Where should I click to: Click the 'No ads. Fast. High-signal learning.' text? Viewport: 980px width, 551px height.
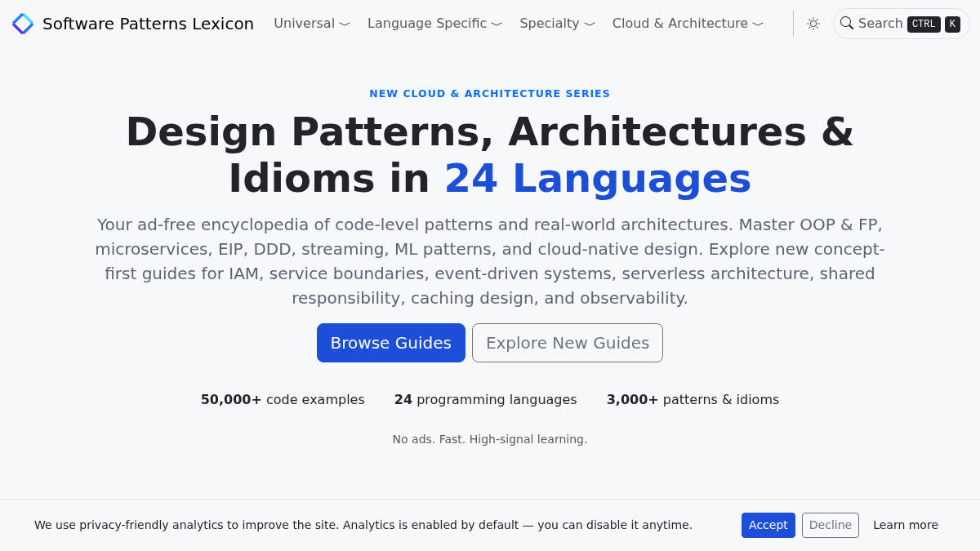point(490,439)
